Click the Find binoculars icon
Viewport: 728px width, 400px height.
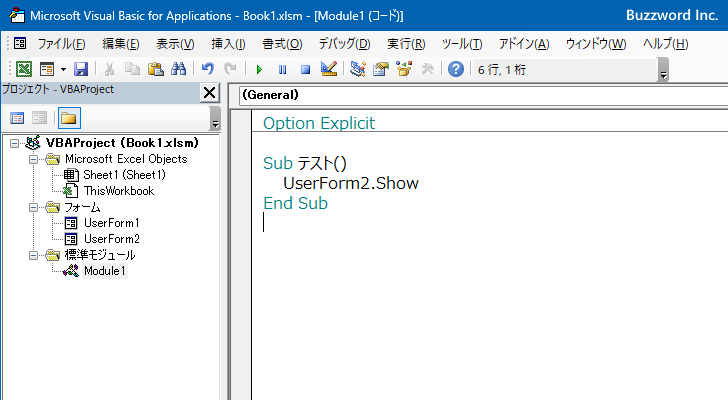178,69
